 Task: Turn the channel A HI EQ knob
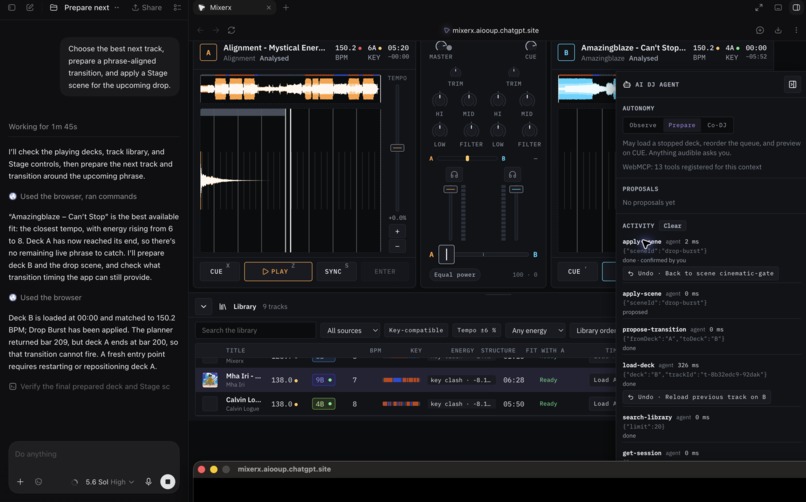tap(439, 100)
